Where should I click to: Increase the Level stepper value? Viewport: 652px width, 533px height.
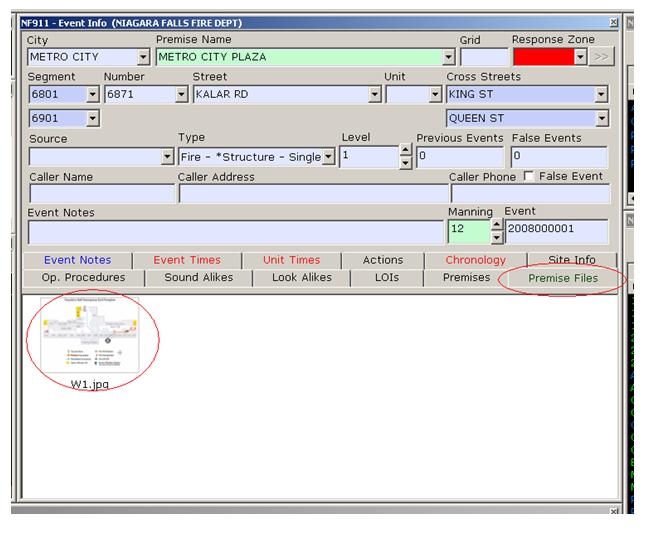click(405, 151)
